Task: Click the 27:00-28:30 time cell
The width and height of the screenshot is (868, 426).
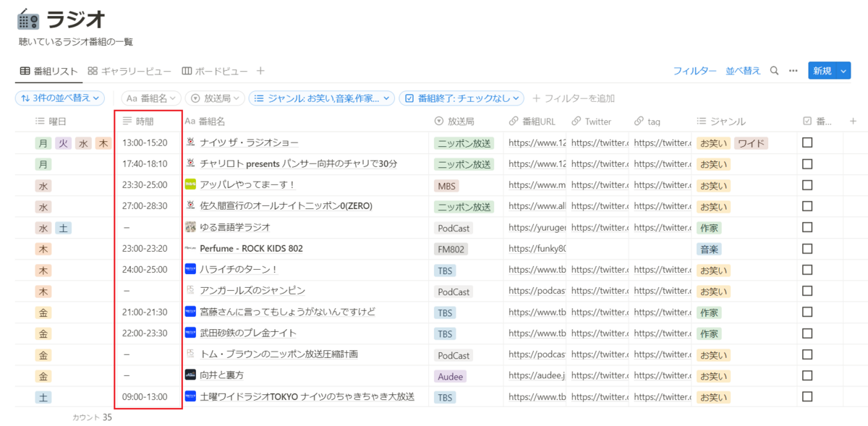Action: tap(145, 206)
